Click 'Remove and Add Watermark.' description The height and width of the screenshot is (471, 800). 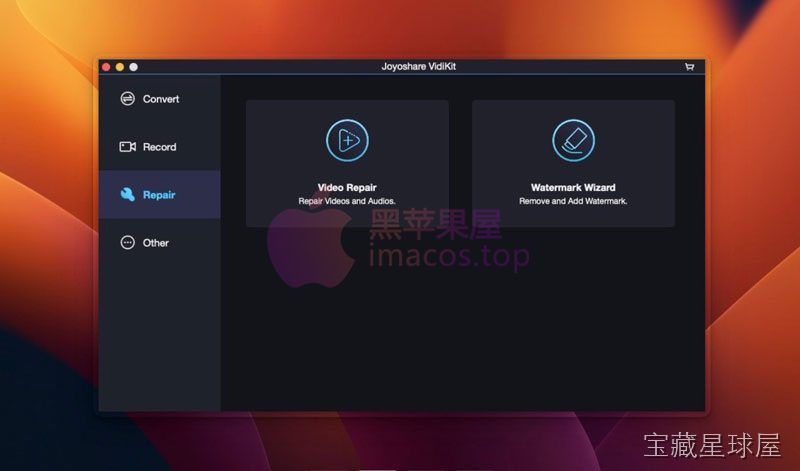point(573,201)
